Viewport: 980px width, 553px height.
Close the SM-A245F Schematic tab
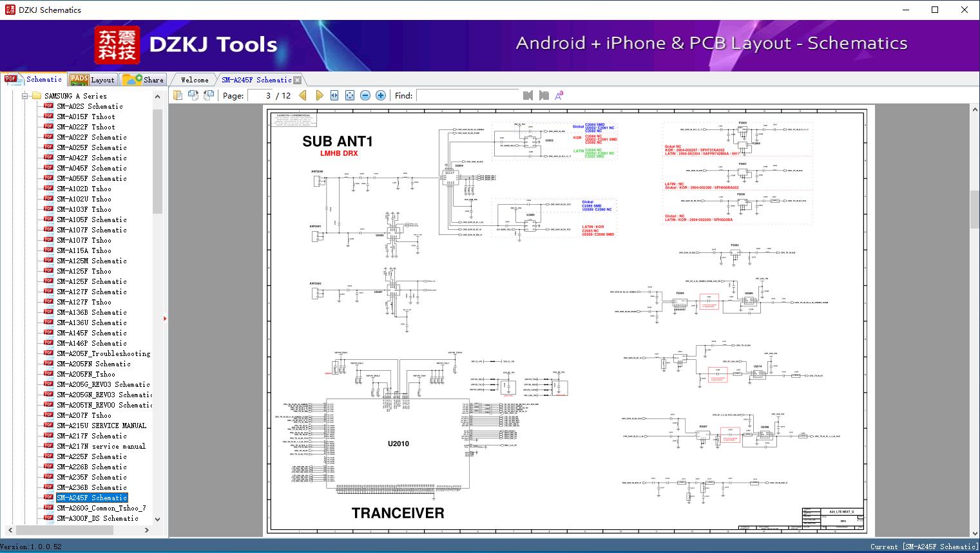click(298, 80)
